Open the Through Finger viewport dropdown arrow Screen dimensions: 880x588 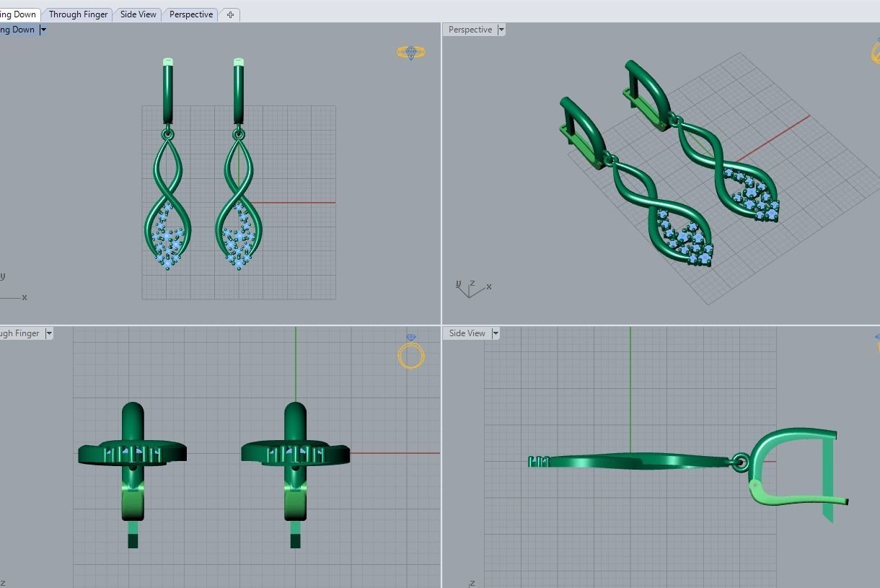(x=49, y=333)
